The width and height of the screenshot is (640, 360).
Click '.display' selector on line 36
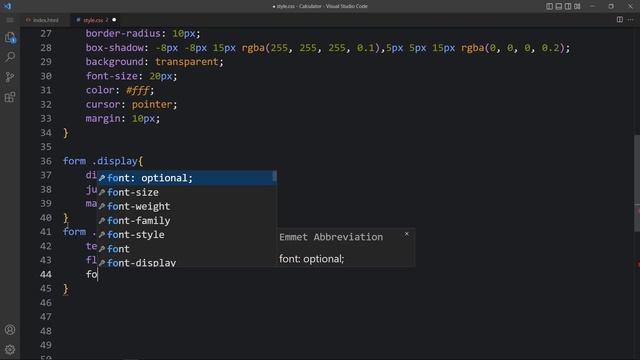click(x=115, y=161)
